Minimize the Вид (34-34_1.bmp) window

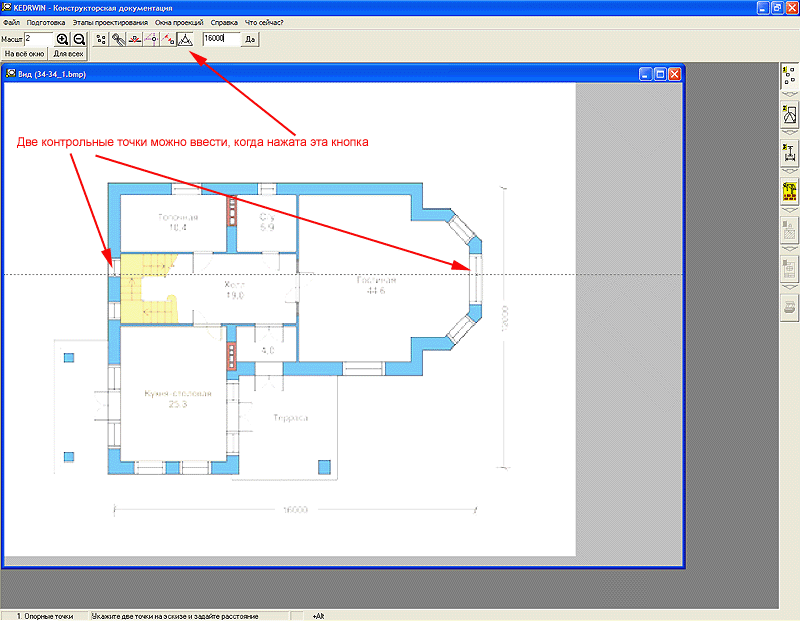pos(645,74)
